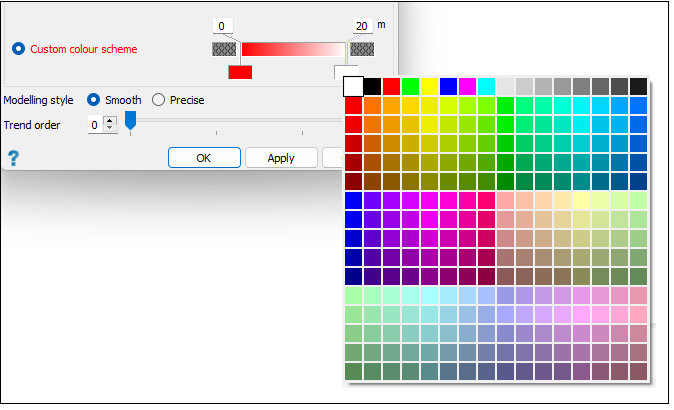Screen dimensions: 674x410
Task: Choose the Smooth modelling style option
Action: tap(93, 100)
